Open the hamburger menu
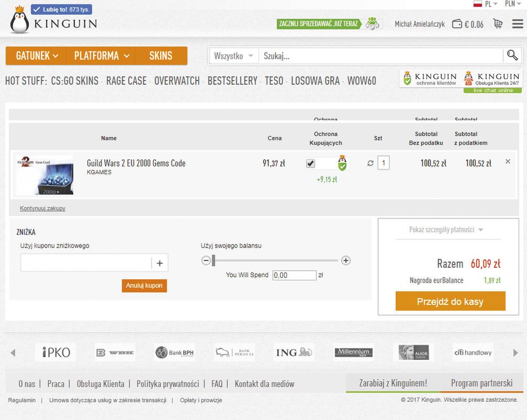Viewport: 527px width, 420px height. [517, 24]
